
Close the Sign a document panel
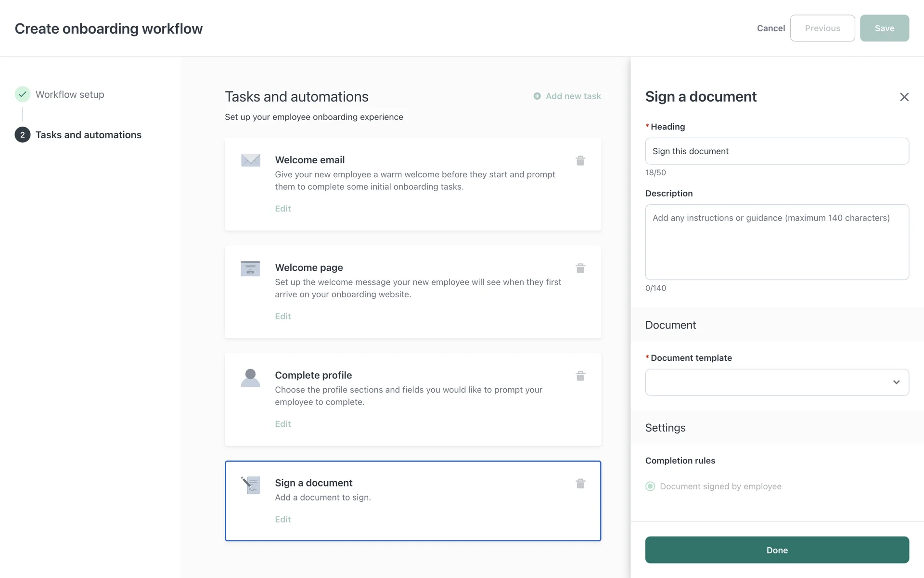(904, 97)
